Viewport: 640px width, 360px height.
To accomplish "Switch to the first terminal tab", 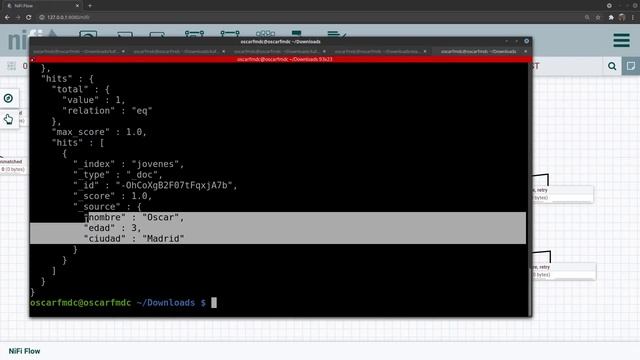I will [76, 51].
